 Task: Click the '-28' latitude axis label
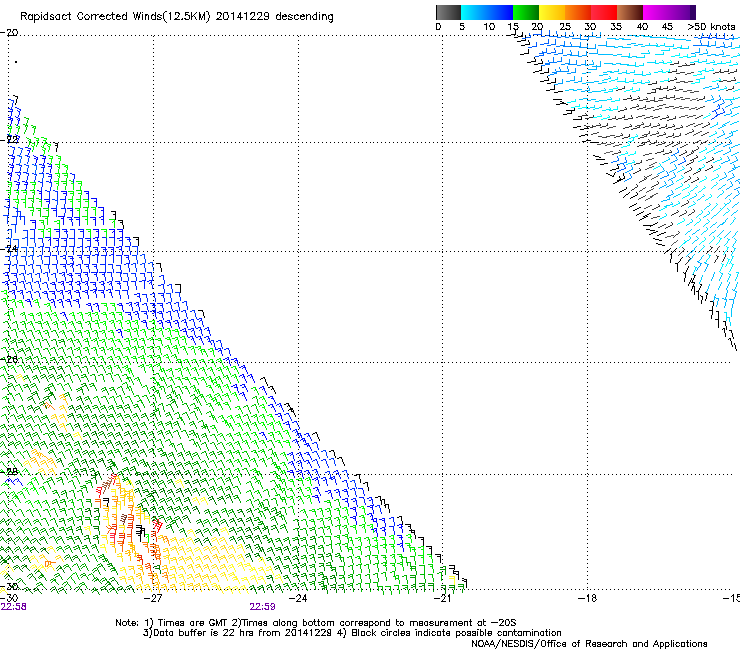[x=9, y=471]
